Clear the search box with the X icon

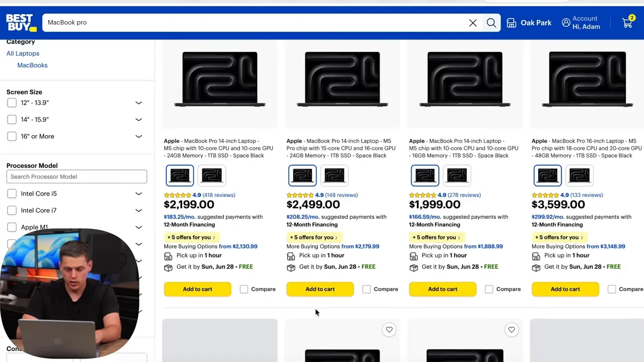click(x=473, y=23)
